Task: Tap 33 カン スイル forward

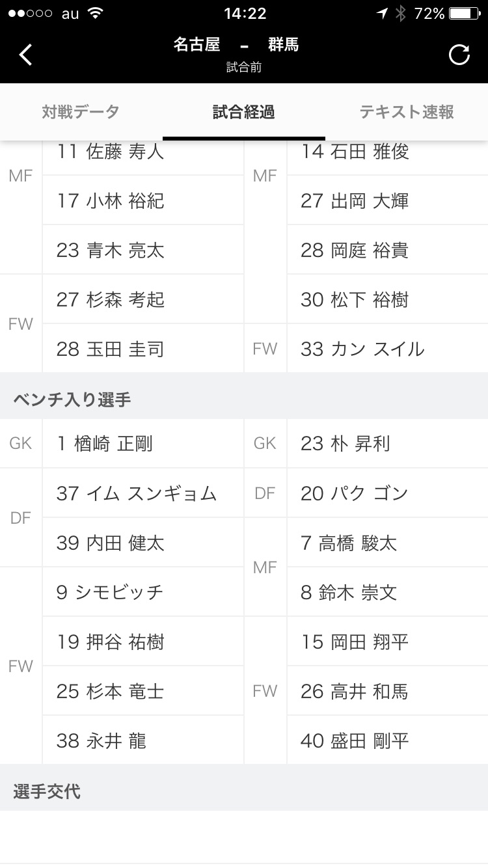Action: coord(387,349)
